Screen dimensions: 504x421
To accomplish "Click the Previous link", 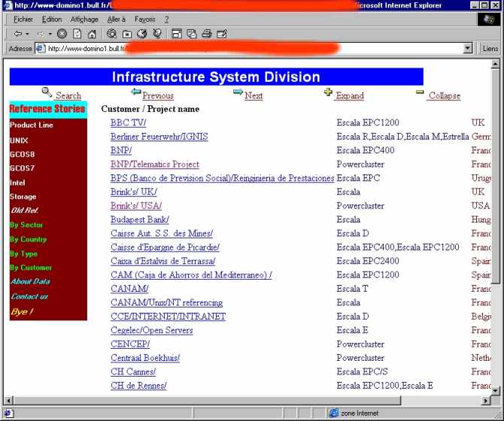I will [x=158, y=95].
